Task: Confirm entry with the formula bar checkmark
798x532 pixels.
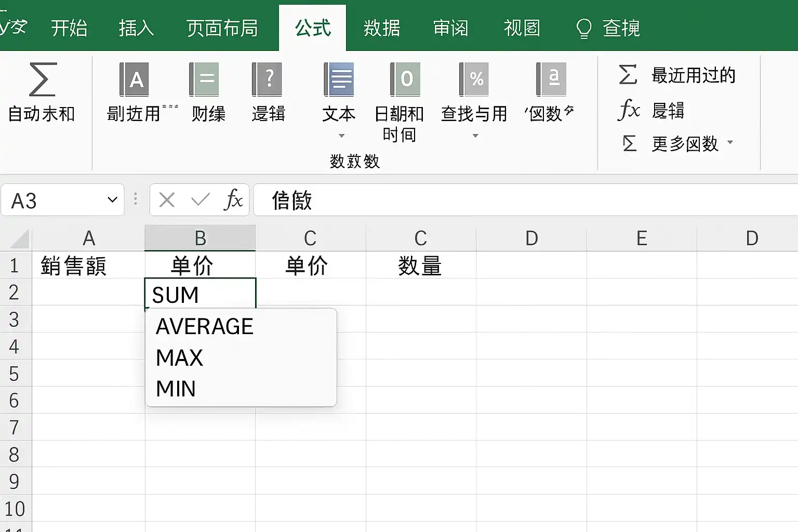Action: [x=200, y=200]
